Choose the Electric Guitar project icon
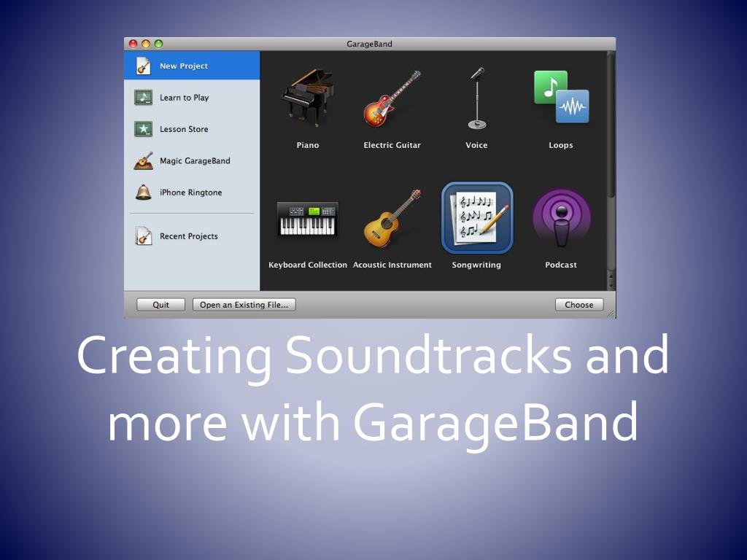Image resolution: width=747 pixels, height=560 pixels. pos(392,98)
